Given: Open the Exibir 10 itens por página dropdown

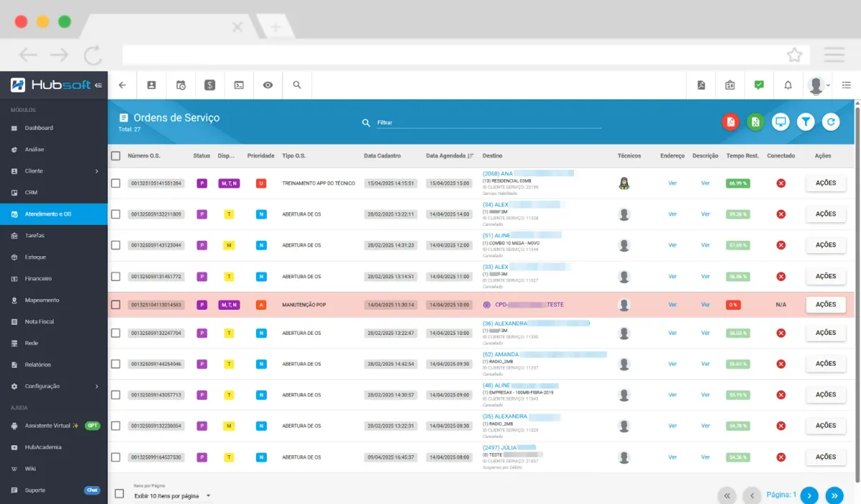Looking at the screenshot, I should (x=173, y=495).
